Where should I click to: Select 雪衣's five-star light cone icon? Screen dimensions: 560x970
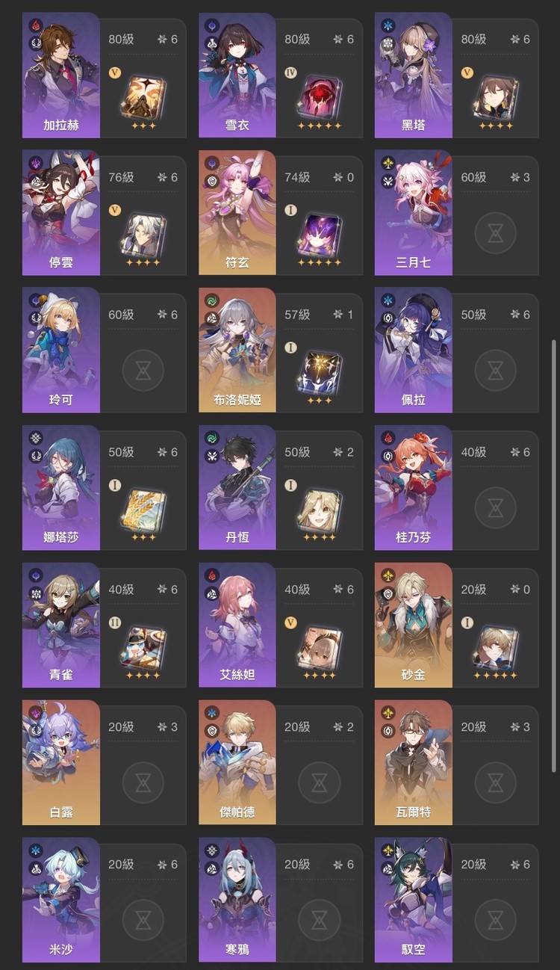319,94
